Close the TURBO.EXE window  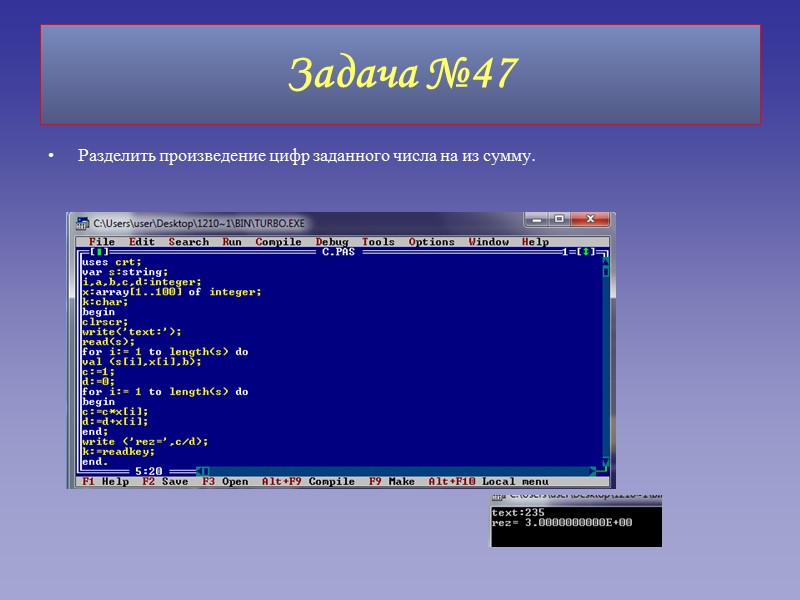590,219
